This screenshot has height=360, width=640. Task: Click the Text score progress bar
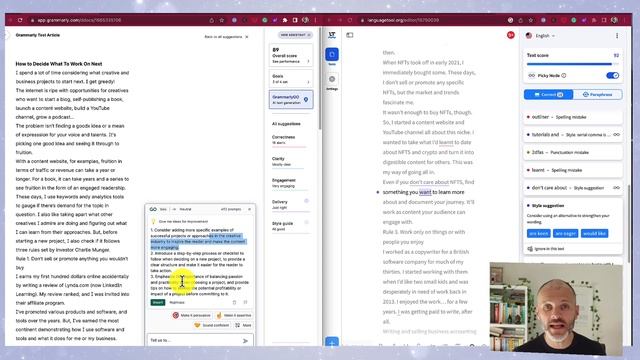(x=573, y=64)
